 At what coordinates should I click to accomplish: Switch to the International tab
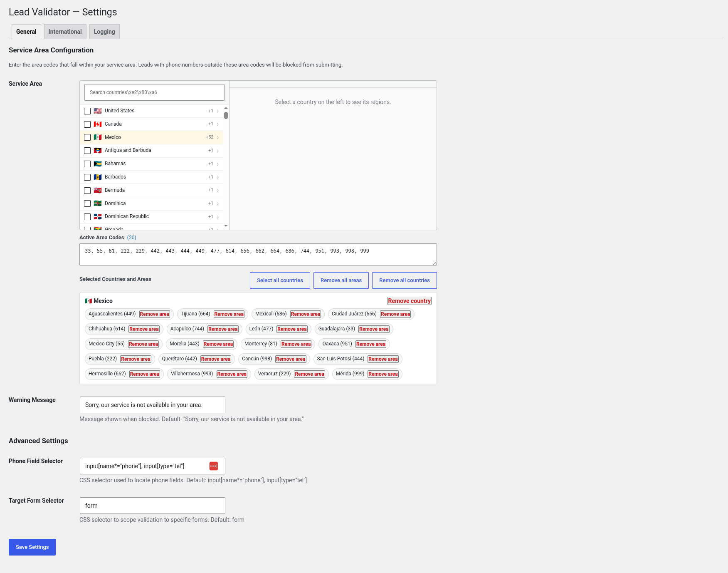coord(65,32)
